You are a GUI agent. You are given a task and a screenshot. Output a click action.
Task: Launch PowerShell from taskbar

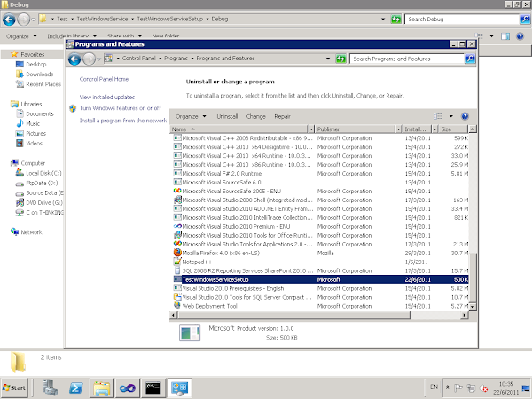click(75, 387)
